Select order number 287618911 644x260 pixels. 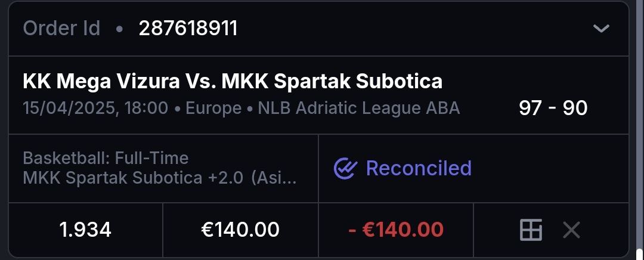(x=188, y=28)
